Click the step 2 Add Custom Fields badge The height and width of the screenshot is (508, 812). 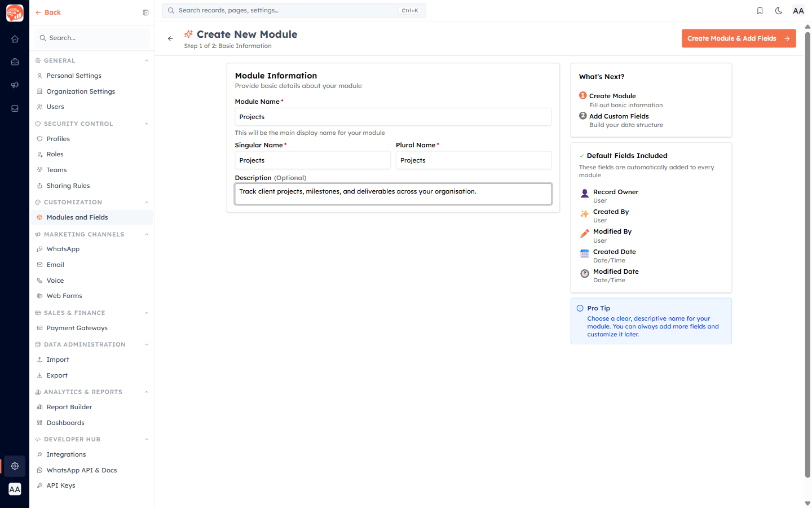pos(583,116)
